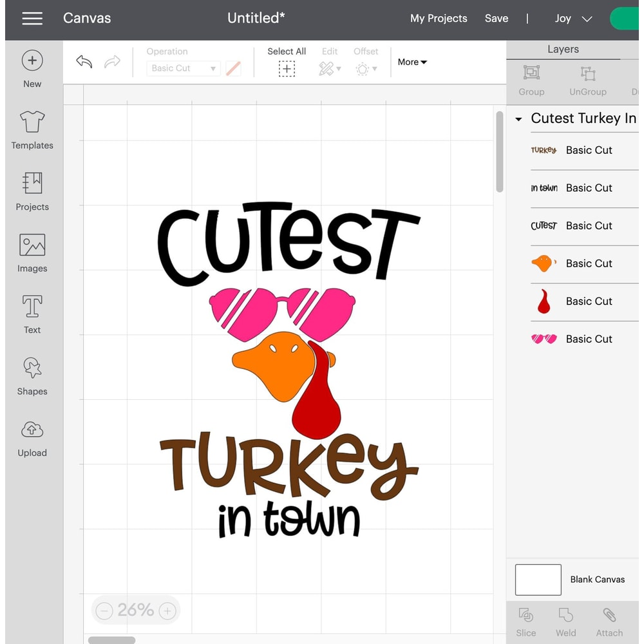Open the Blank Canvas color swatch
Screen dimensions: 644x644
click(538, 580)
